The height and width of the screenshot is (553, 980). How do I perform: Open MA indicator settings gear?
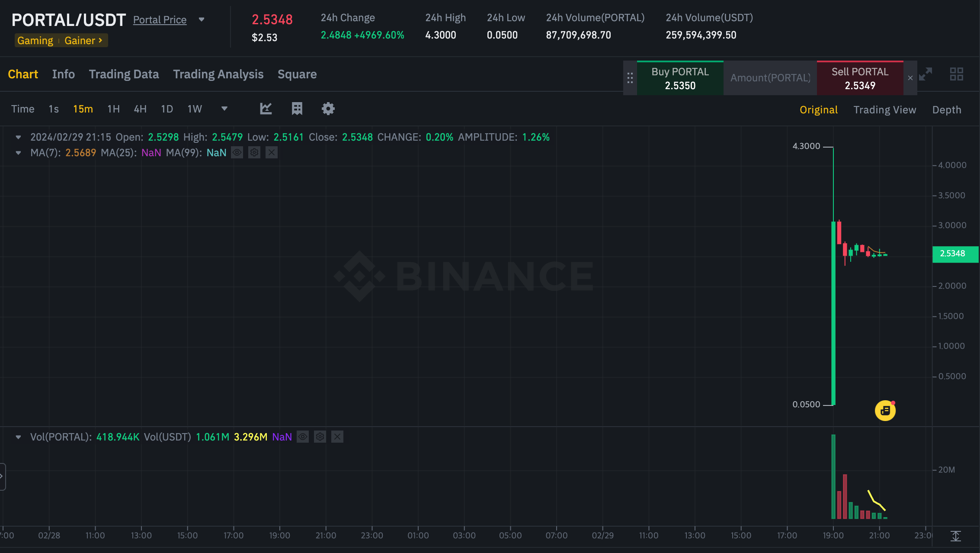[254, 152]
